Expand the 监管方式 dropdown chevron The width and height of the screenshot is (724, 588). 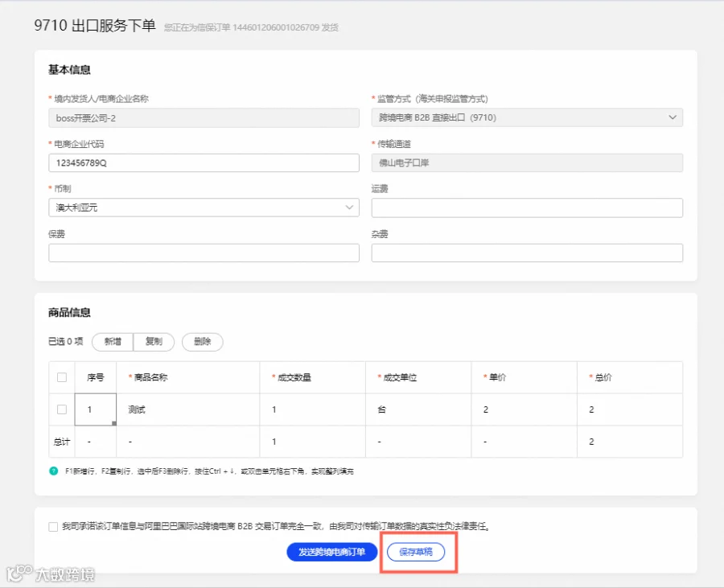tap(673, 117)
